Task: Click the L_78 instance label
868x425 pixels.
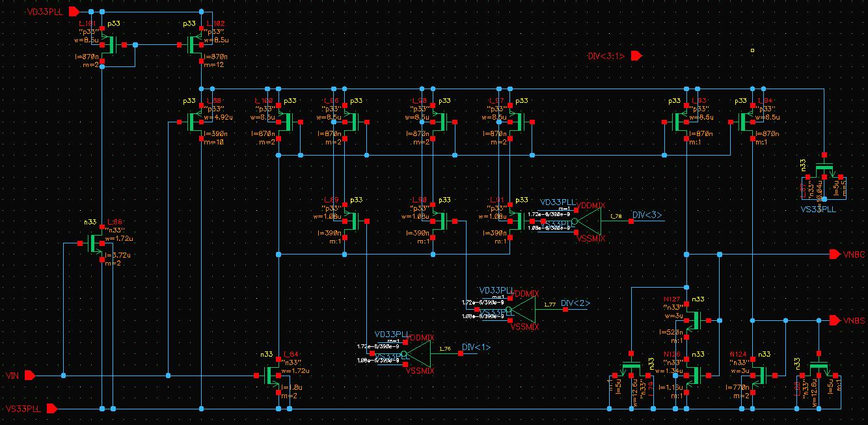Action: (x=616, y=215)
